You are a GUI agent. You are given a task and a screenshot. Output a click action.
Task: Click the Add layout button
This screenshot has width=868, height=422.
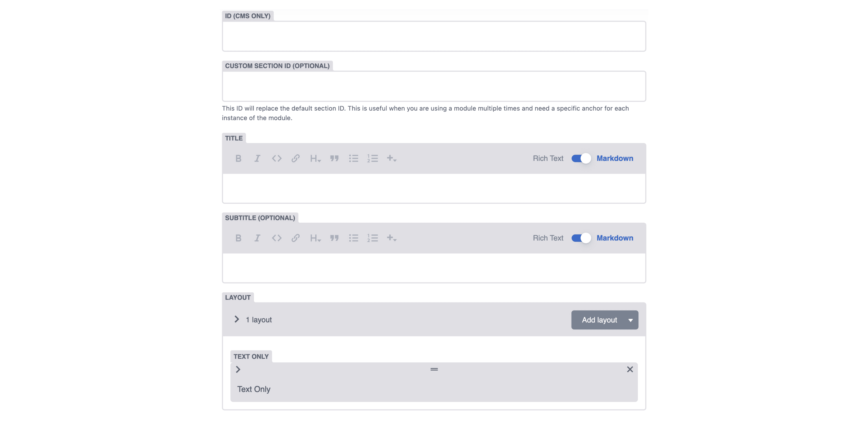pyautogui.click(x=605, y=320)
